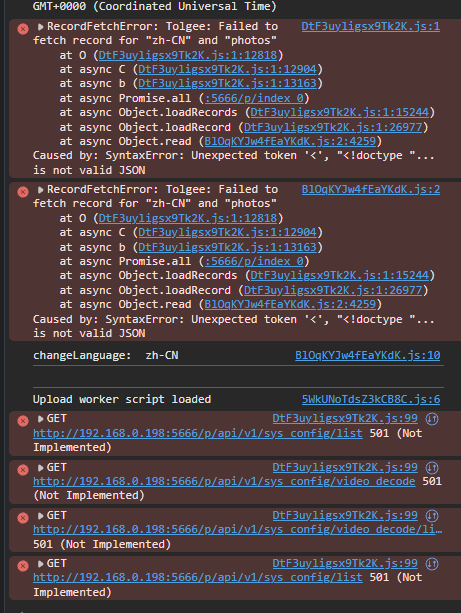Image resolution: width=461 pixels, height=613 pixels.
Task: Click error icon of the last sys_config/list request
Action: tap(23, 566)
